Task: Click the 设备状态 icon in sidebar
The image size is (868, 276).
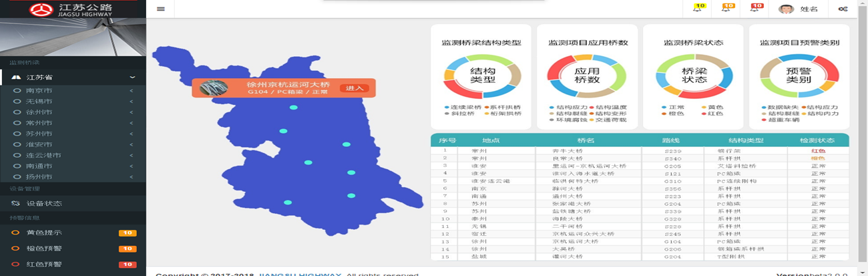Action: click(x=15, y=203)
